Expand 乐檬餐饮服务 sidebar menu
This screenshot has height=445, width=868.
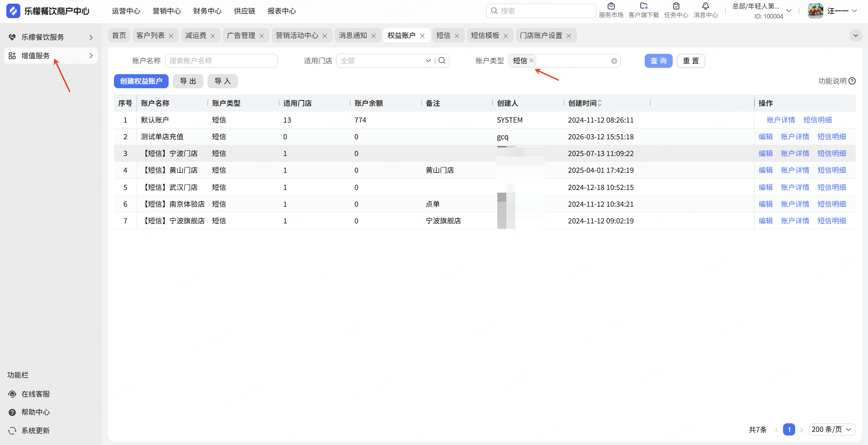tap(51, 37)
